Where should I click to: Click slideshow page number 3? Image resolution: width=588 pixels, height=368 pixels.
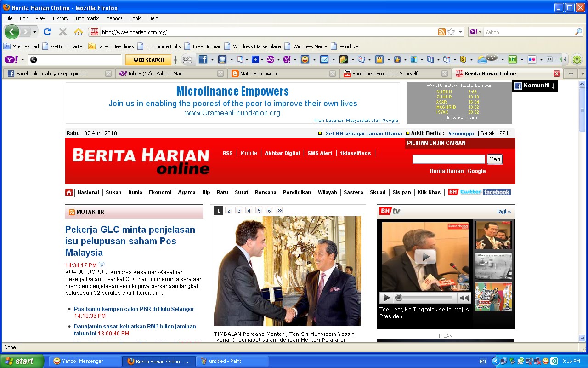pos(239,210)
